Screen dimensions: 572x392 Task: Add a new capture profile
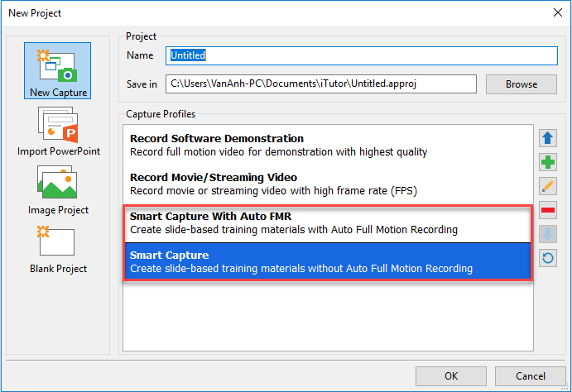click(x=547, y=162)
